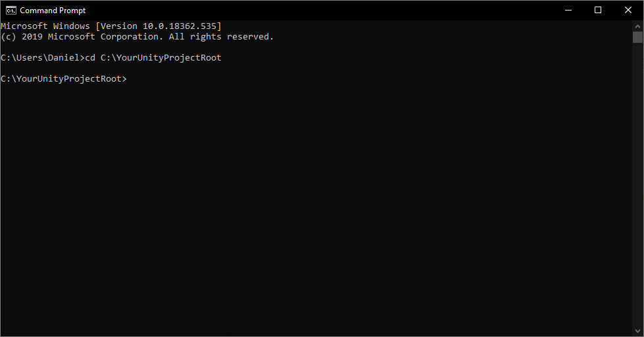The width and height of the screenshot is (644, 337).
Task: Click the C:\Users\Daniel> prompt text
Action: pyautogui.click(x=43, y=57)
